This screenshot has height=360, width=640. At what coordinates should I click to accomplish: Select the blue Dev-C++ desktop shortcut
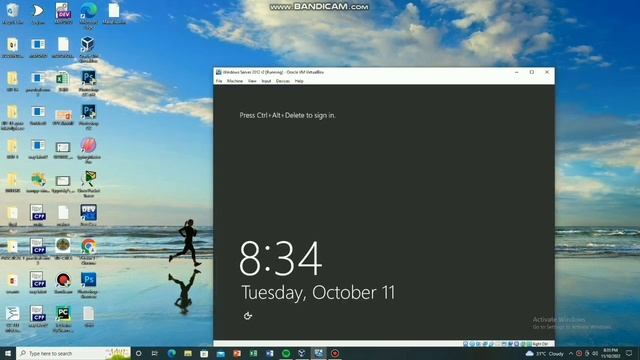coord(88,215)
